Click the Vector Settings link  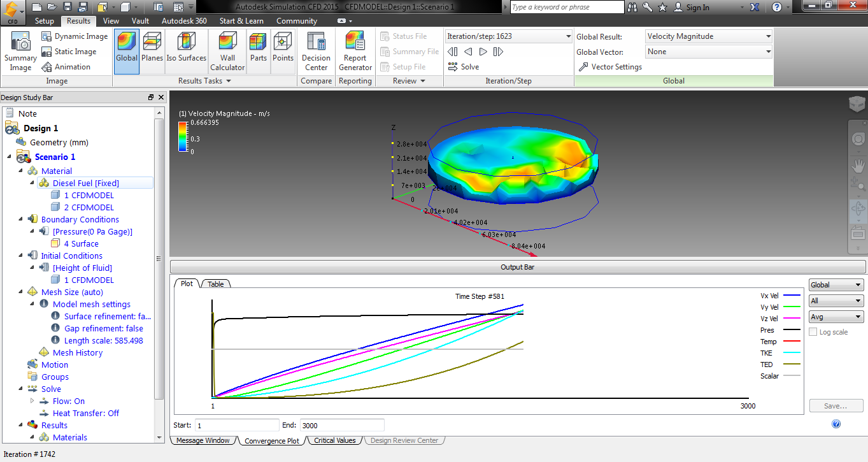(x=618, y=66)
